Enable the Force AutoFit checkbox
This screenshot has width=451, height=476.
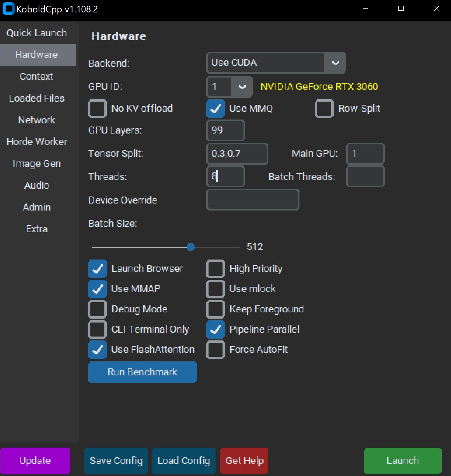pyautogui.click(x=216, y=349)
